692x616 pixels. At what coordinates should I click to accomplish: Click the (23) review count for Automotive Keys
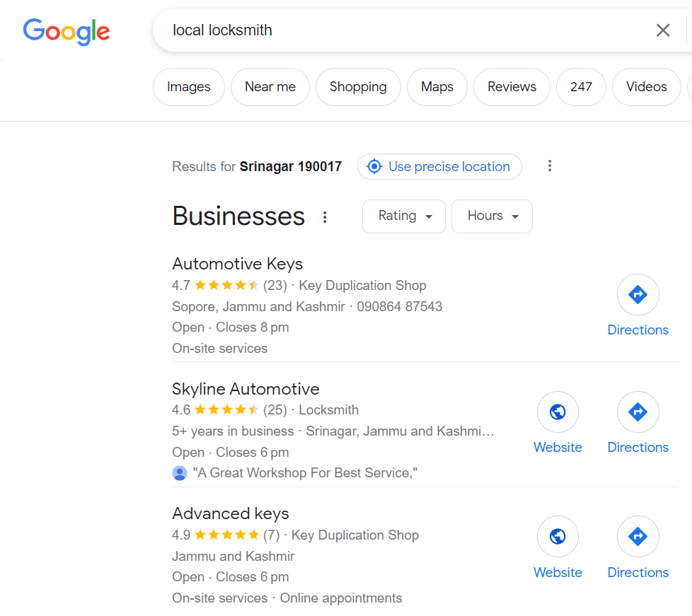pos(275,286)
